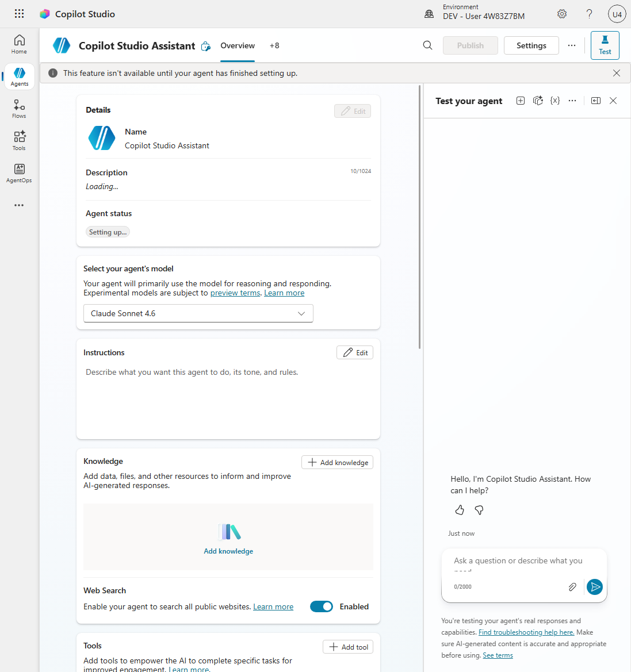Open the variables {x} icon in the test panel
The height and width of the screenshot is (672, 631).
coord(555,101)
